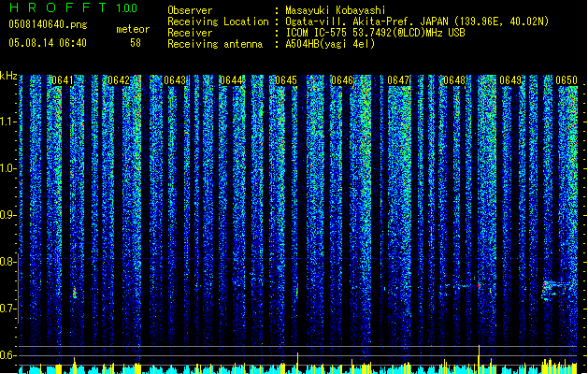Click the date stamp 05.08.14 06:40
The width and height of the screenshot is (588, 374).
[48, 43]
